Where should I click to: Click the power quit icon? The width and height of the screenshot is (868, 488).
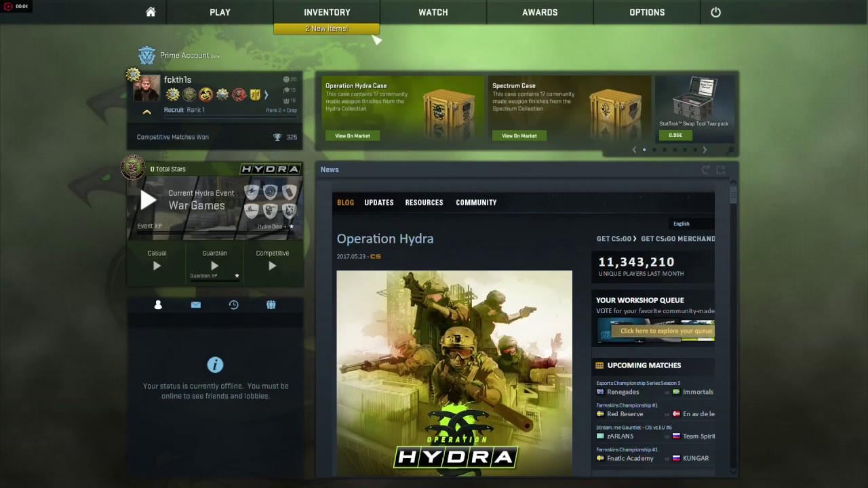click(x=715, y=12)
